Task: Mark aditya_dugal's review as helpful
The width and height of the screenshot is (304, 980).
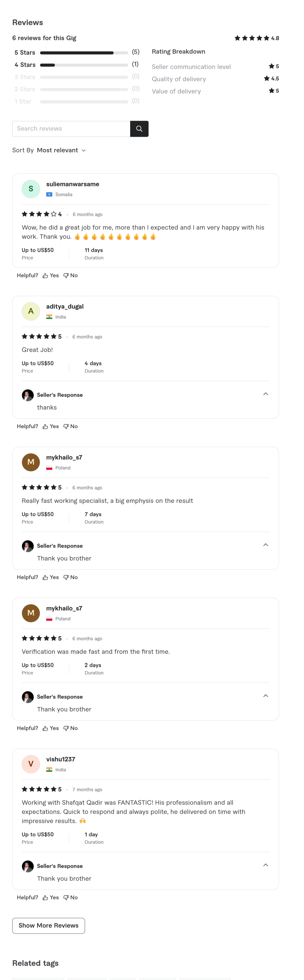Action: pyautogui.click(x=51, y=427)
